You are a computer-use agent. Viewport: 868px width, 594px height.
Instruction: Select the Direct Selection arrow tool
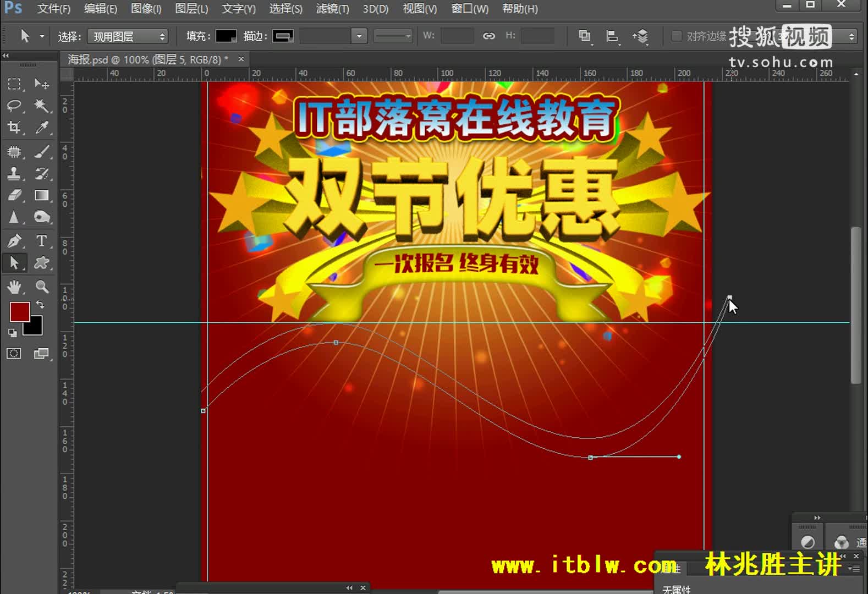(x=14, y=263)
